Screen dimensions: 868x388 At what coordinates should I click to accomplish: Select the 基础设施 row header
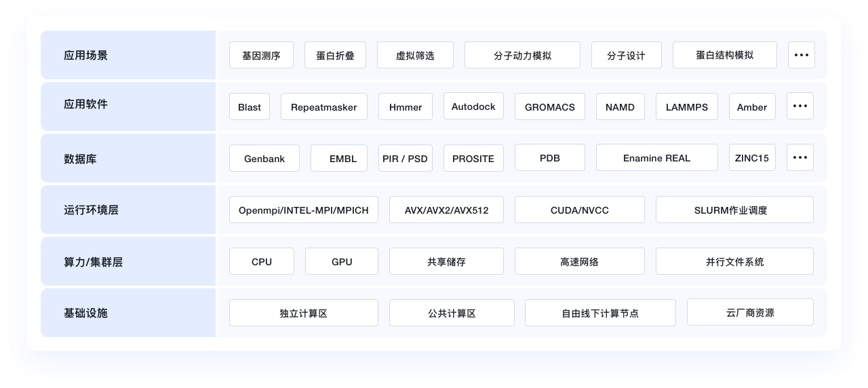pyautogui.click(x=128, y=313)
